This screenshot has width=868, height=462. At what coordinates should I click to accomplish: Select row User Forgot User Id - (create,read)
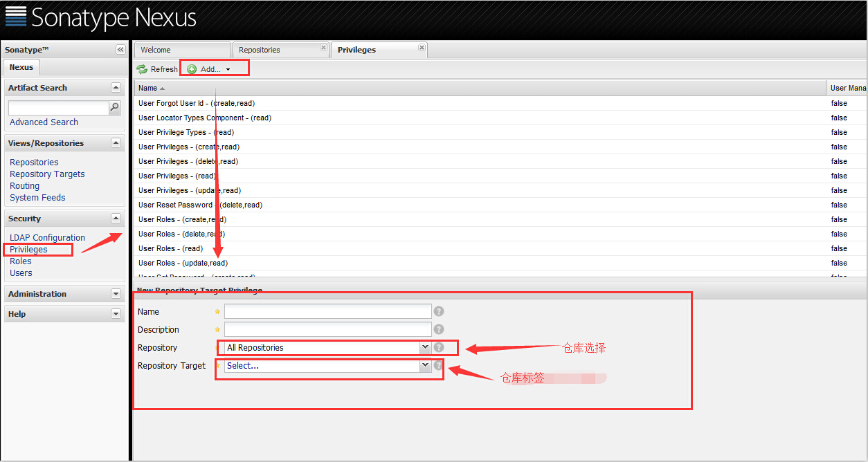click(500, 103)
